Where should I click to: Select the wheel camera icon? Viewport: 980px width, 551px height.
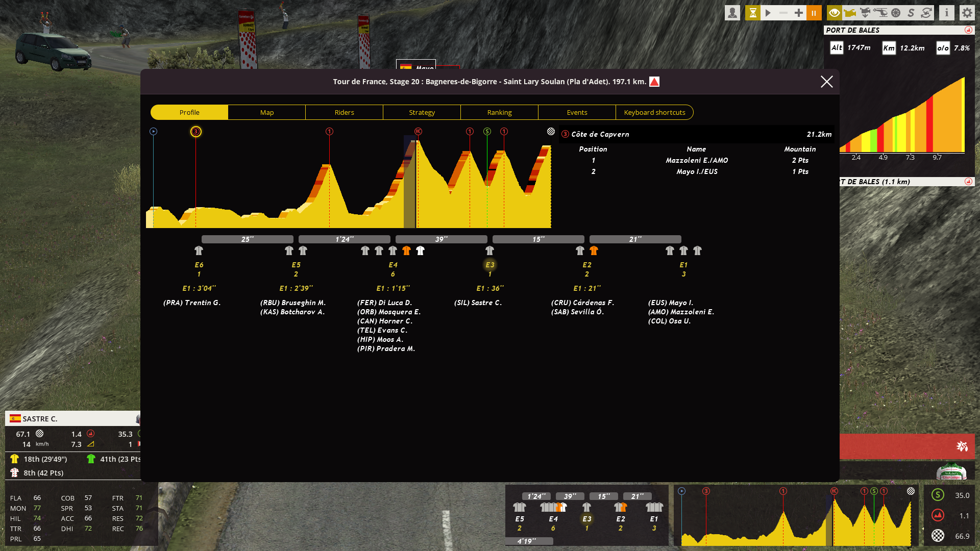896,13
